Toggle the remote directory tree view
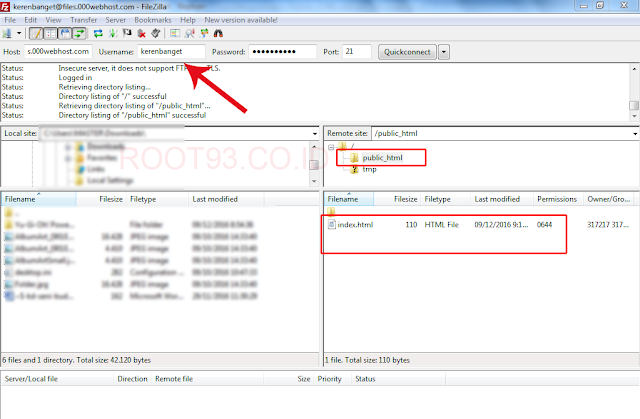The height and width of the screenshot is (419, 640). pyautogui.click(x=65, y=33)
